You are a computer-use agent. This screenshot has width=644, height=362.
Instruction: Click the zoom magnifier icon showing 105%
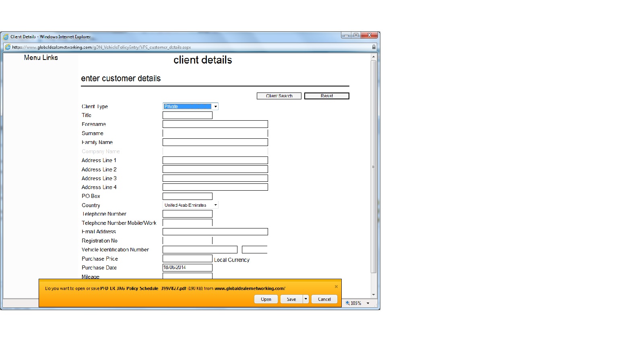(x=348, y=303)
